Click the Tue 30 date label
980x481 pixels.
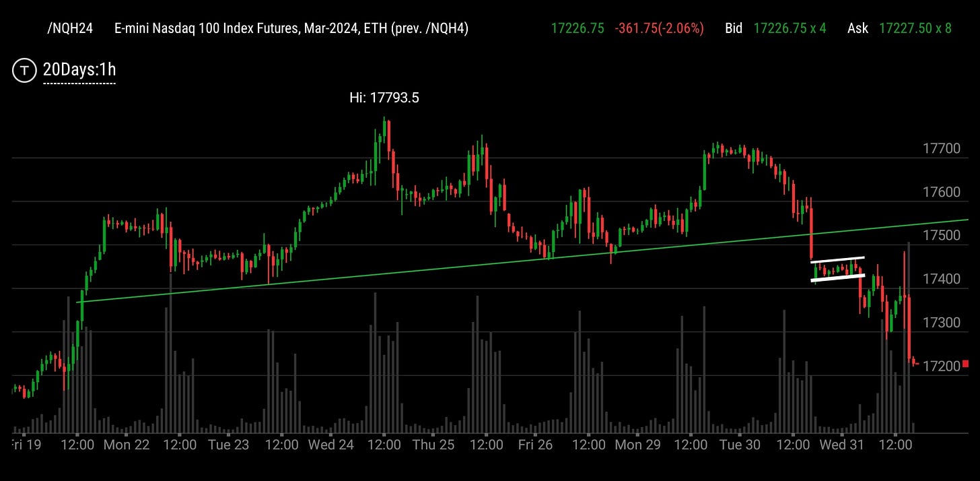(740, 445)
